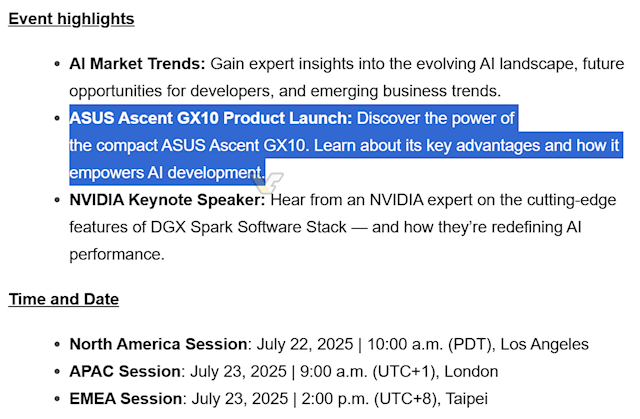This screenshot has width=640, height=419.
Task: Click the bullet before APAC Session
Action: click(57, 372)
